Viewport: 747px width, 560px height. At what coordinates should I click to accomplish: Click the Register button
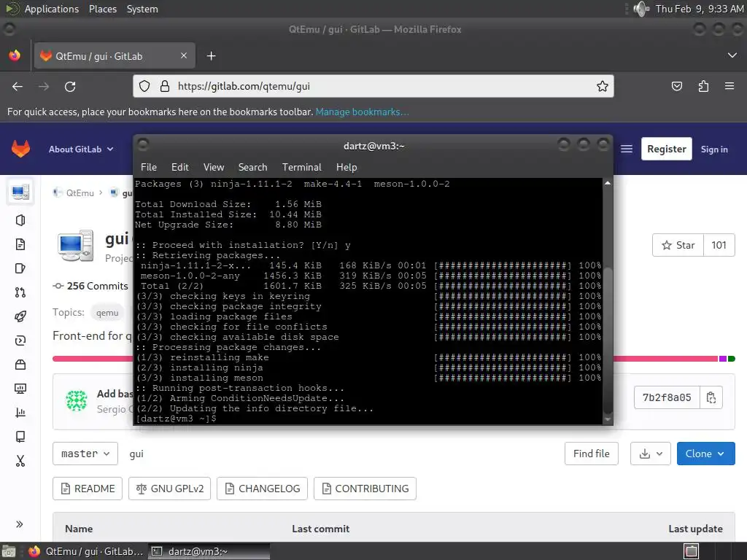pos(667,149)
